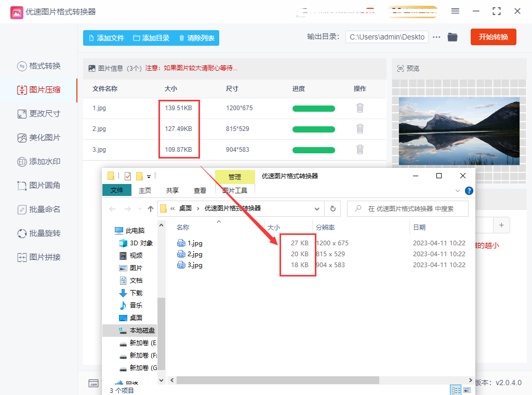Open the 图片工具 tab in Explorer
532x395 pixels.
pyautogui.click(x=234, y=190)
